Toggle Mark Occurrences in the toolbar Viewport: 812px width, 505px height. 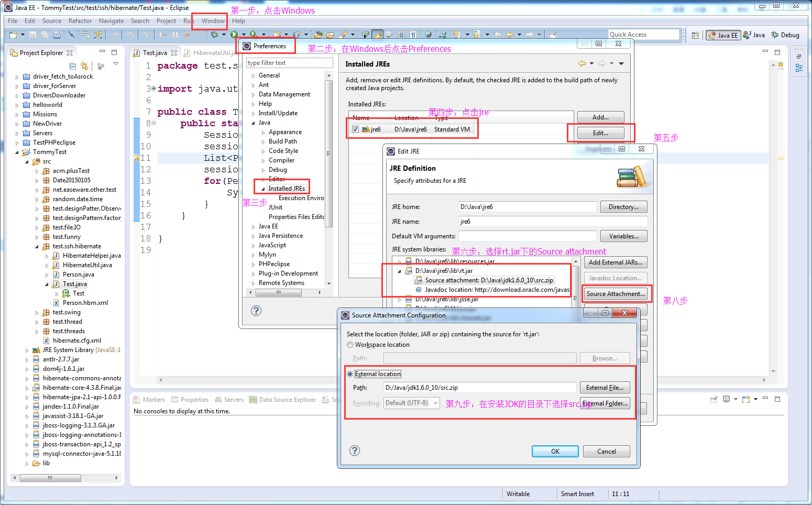click(x=377, y=35)
